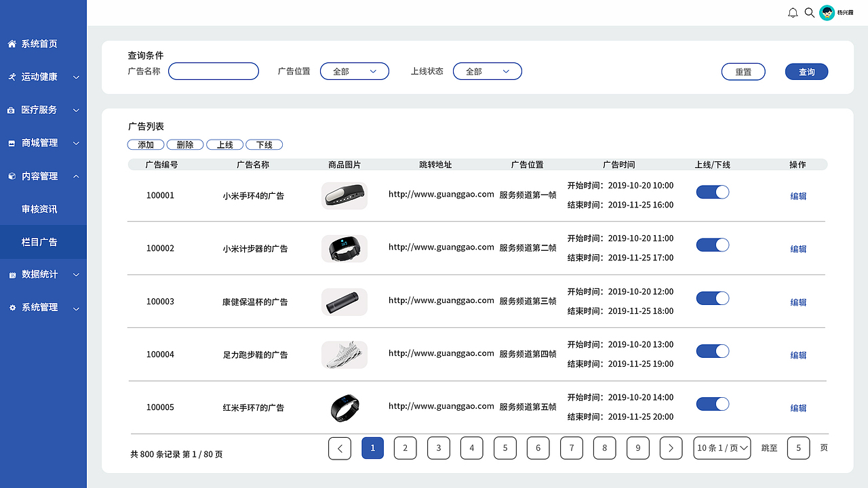868x488 pixels.
Task: Disable the online switch for ad 100003
Action: click(x=712, y=298)
